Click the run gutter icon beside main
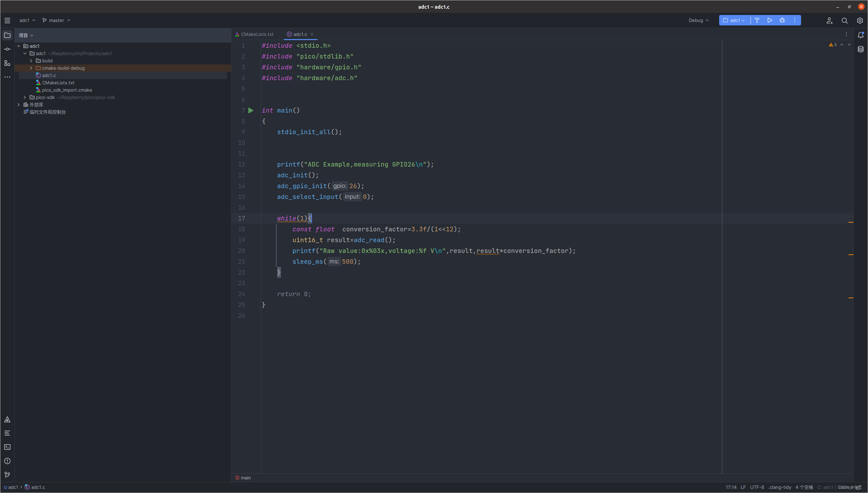 point(251,110)
